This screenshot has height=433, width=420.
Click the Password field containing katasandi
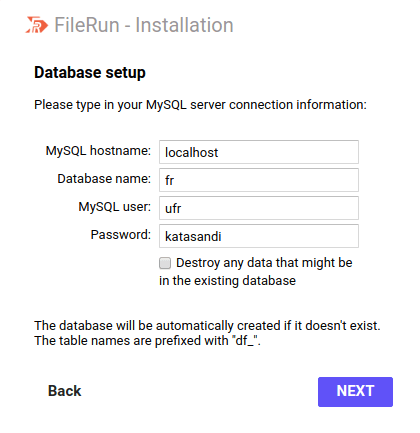click(x=259, y=236)
